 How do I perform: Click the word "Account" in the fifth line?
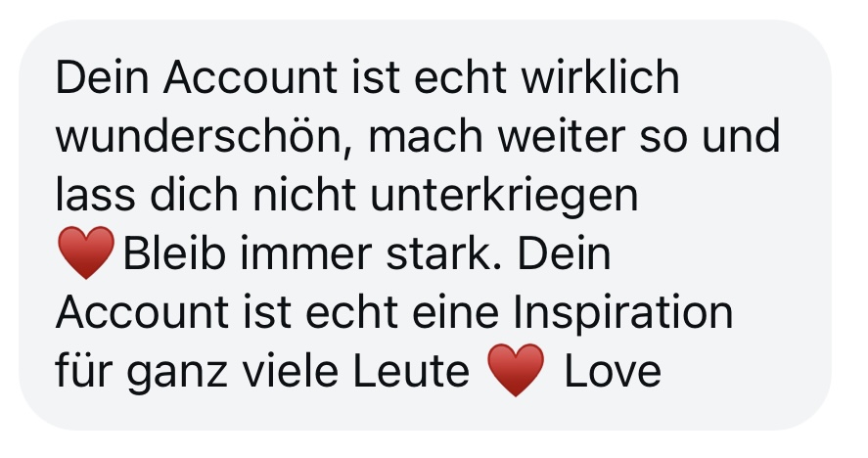pyautogui.click(x=142, y=312)
